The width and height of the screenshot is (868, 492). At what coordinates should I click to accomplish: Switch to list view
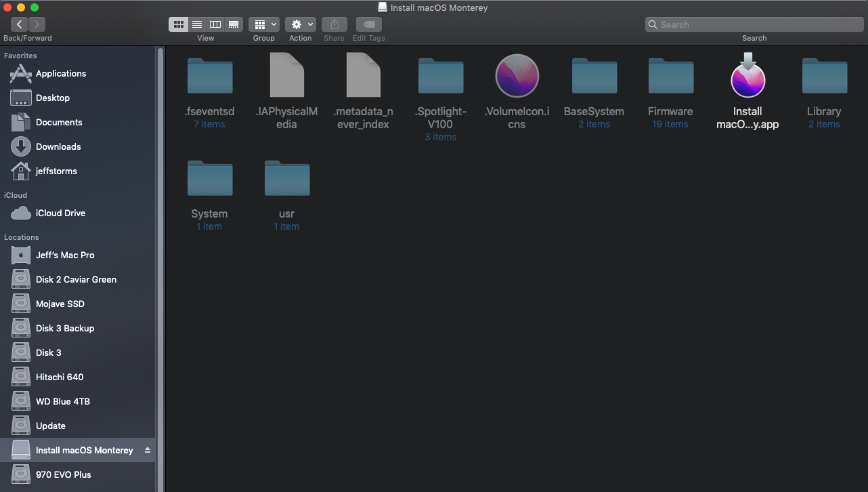point(197,24)
